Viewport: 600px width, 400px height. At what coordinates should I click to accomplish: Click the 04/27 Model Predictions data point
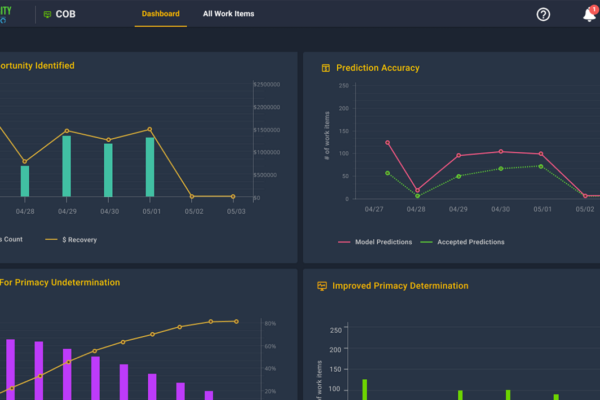point(388,143)
